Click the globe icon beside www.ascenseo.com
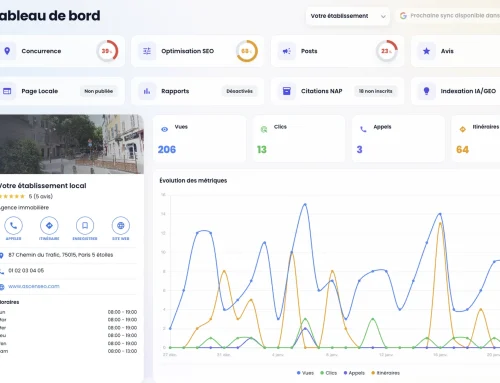This screenshot has width=500, height=383. pyautogui.click(x=2, y=287)
